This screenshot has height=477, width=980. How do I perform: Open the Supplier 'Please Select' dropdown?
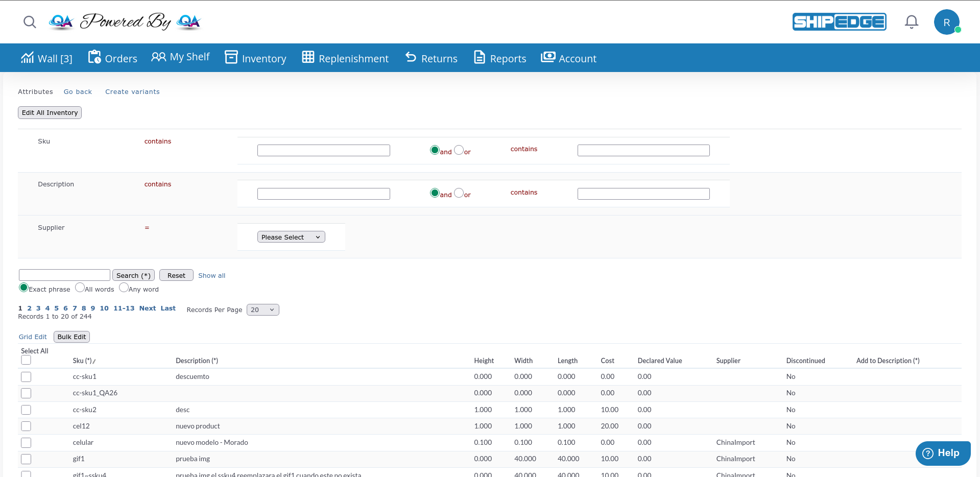pyautogui.click(x=291, y=236)
